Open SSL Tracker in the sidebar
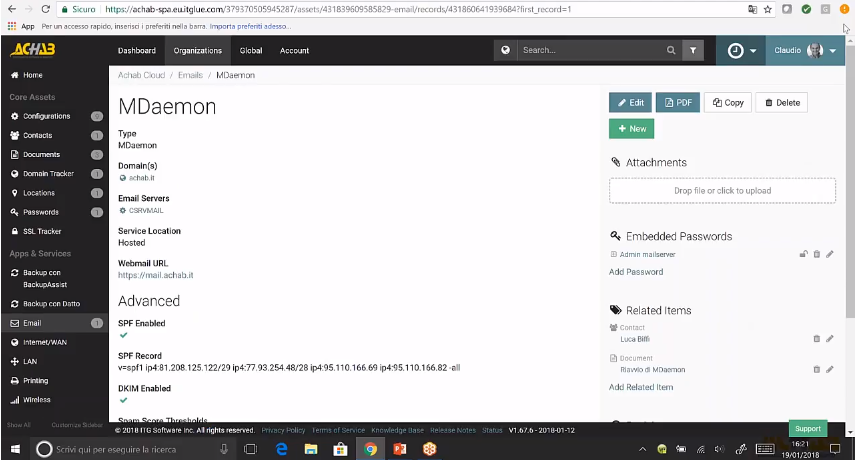Screen dimensions: 855x460 (x=42, y=231)
